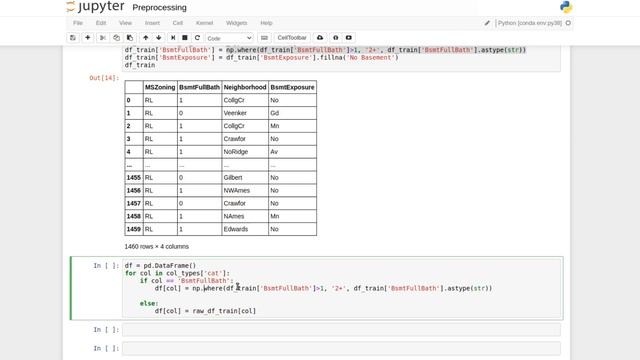The height and width of the screenshot is (360, 640).
Task: Click the last toolbar icon after CellToolbar
Action: 349,38
